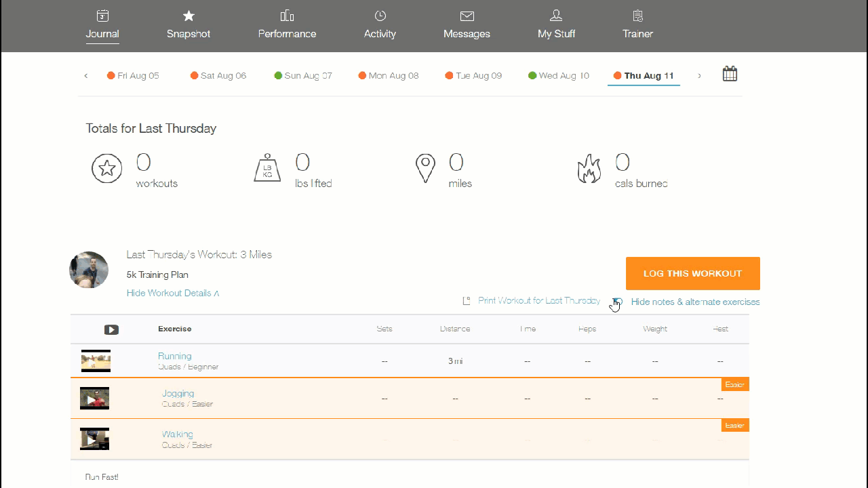868x488 pixels.
Task: Switch to the Fri Aug 05 tab
Action: (x=134, y=76)
